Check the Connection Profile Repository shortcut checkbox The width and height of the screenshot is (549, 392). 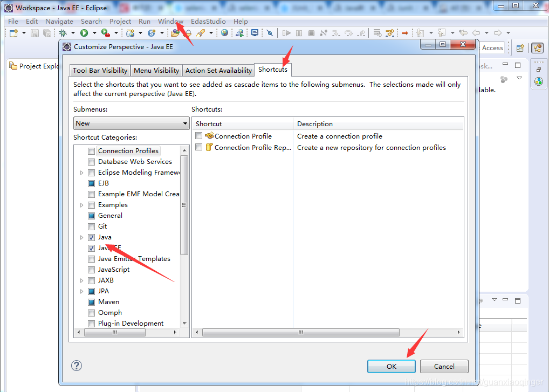[199, 147]
